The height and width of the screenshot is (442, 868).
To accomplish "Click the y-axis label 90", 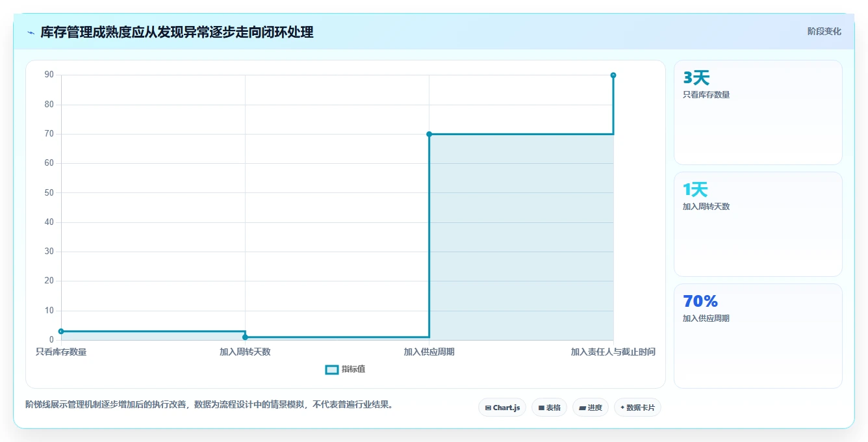I will tap(49, 75).
